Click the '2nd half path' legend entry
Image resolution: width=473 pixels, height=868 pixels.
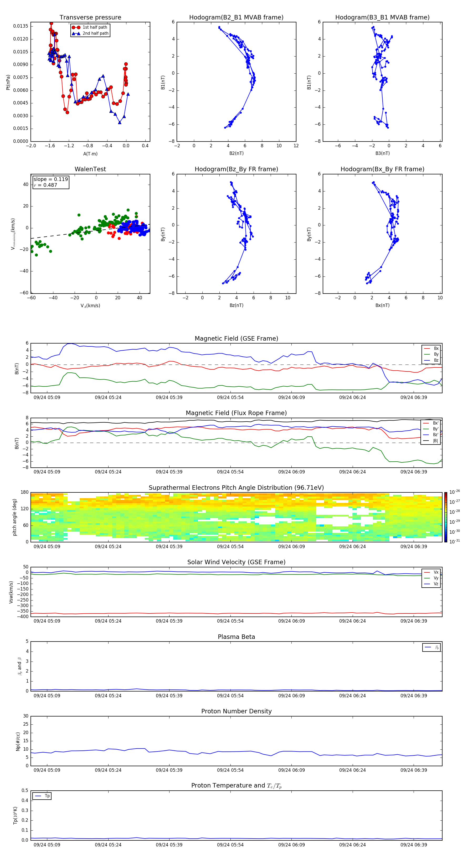[90, 33]
